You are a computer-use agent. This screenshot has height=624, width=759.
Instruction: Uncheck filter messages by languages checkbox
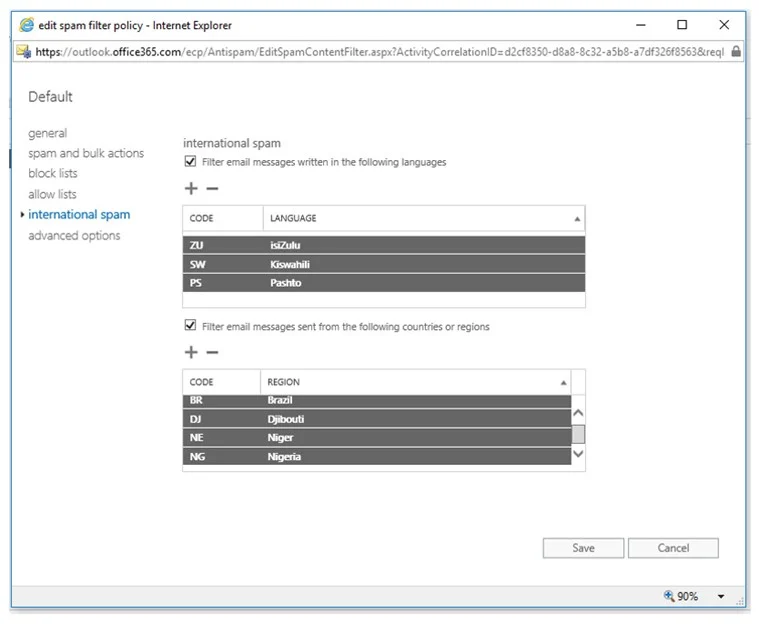[x=191, y=161]
